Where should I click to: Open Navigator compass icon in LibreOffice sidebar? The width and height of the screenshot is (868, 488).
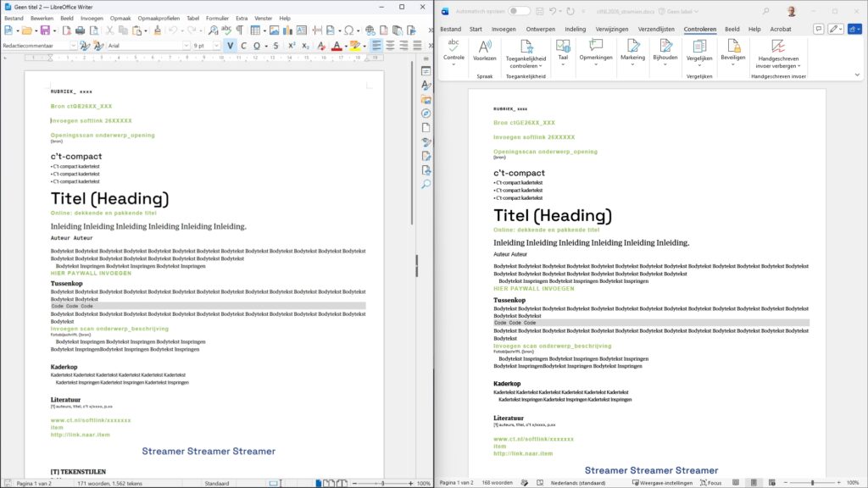click(426, 114)
